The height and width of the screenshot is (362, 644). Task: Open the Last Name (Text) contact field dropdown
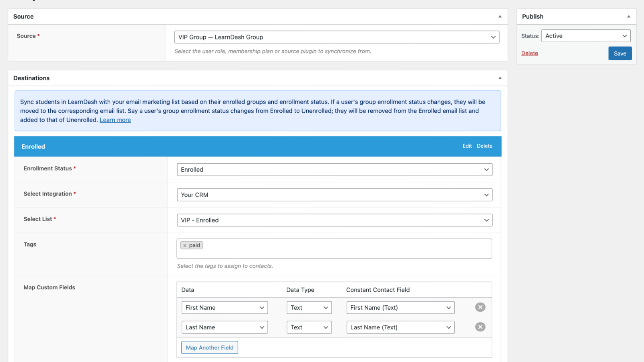[400, 327]
